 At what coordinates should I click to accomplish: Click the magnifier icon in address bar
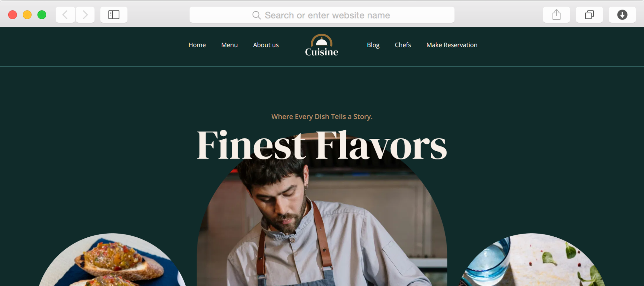pyautogui.click(x=257, y=15)
